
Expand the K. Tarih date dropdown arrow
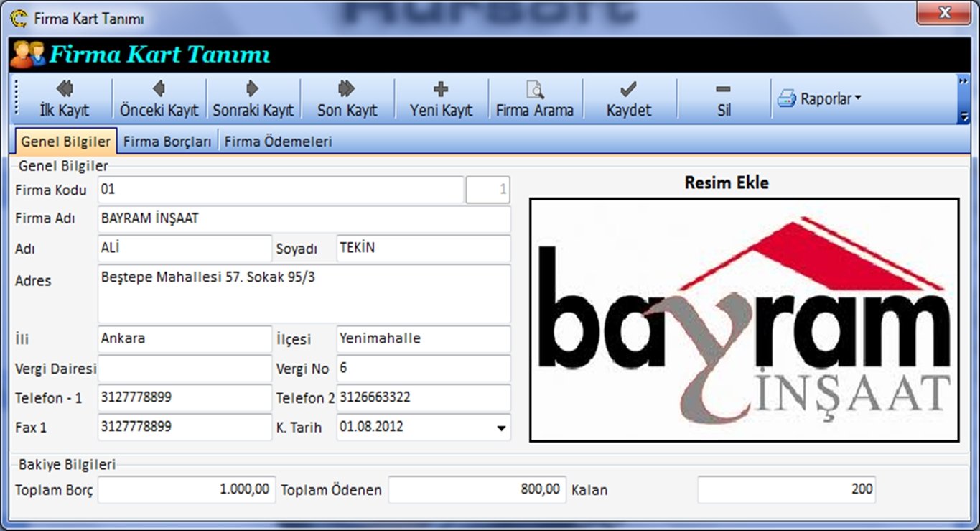(x=500, y=428)
